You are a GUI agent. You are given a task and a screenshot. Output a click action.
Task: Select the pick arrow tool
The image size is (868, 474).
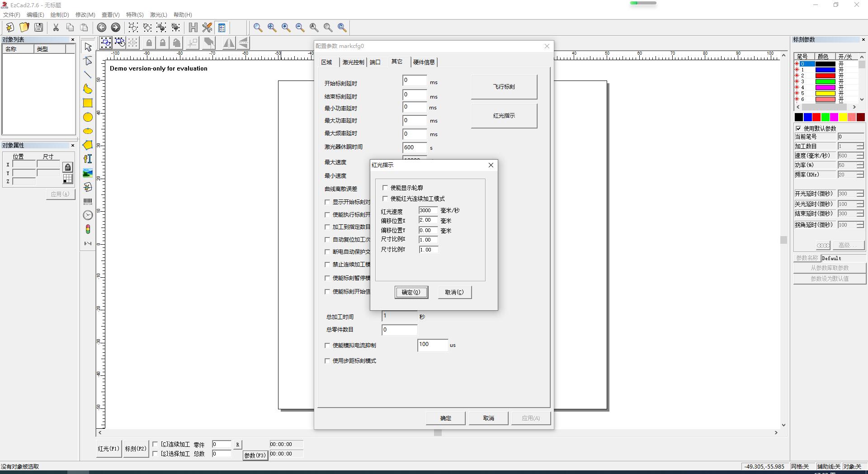[x=88, y=47]
